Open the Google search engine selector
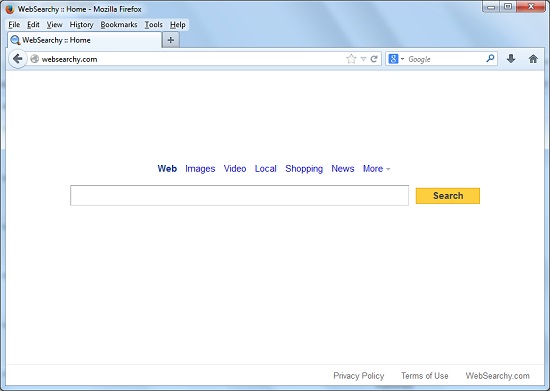The width and height of the screenshot is (550, 391). pos(396,59)
